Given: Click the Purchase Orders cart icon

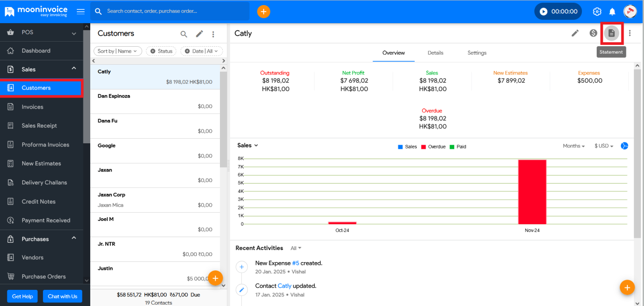Looking at the screenshot, I should pyautogui.click(x=11, y=276).
